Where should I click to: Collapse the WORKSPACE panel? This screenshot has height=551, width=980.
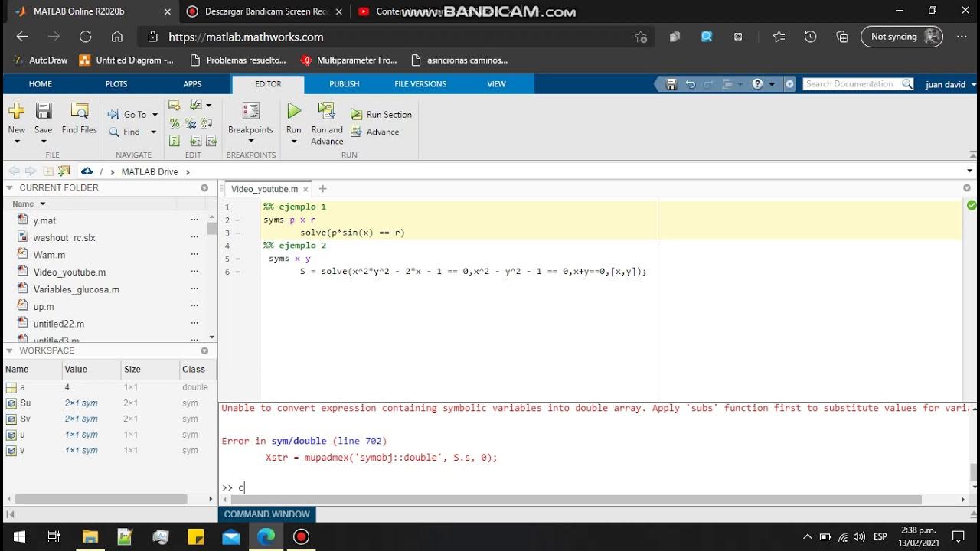pos(10,350)
